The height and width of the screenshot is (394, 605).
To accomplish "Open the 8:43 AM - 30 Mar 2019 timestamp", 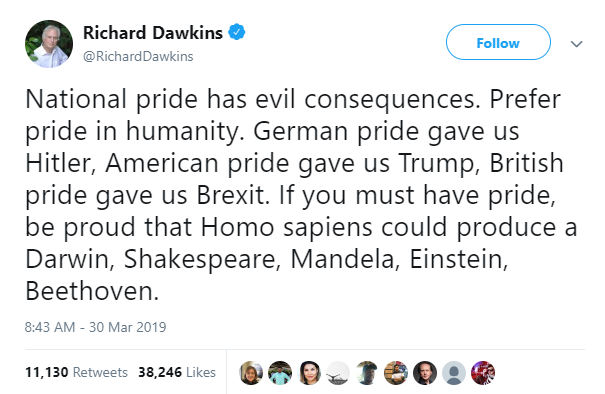I will click(95, 327).
